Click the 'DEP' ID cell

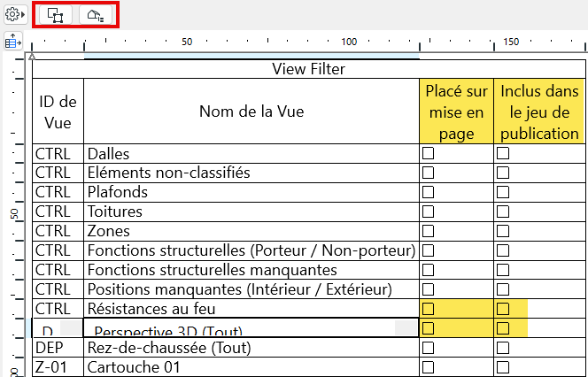58,348
